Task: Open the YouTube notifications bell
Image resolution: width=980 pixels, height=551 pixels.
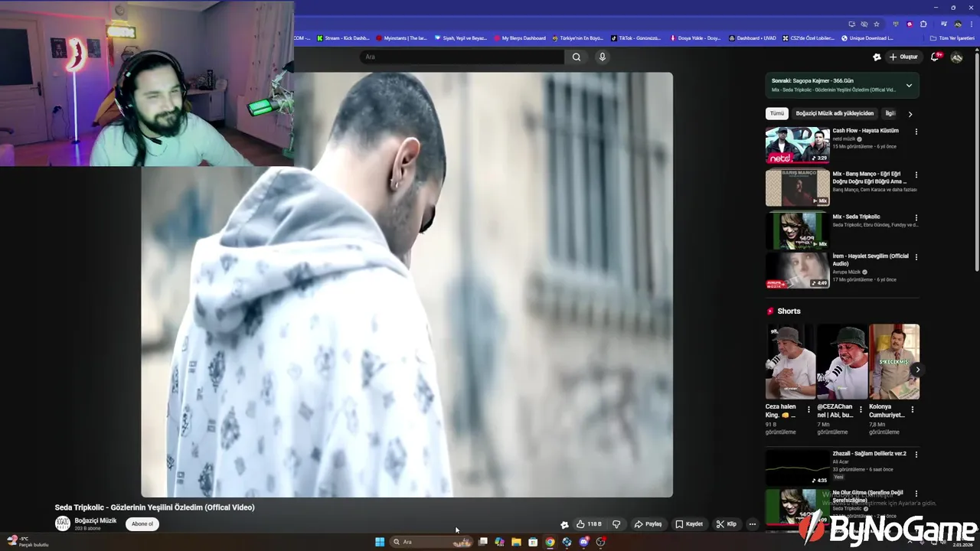Action: pos(935,57)
